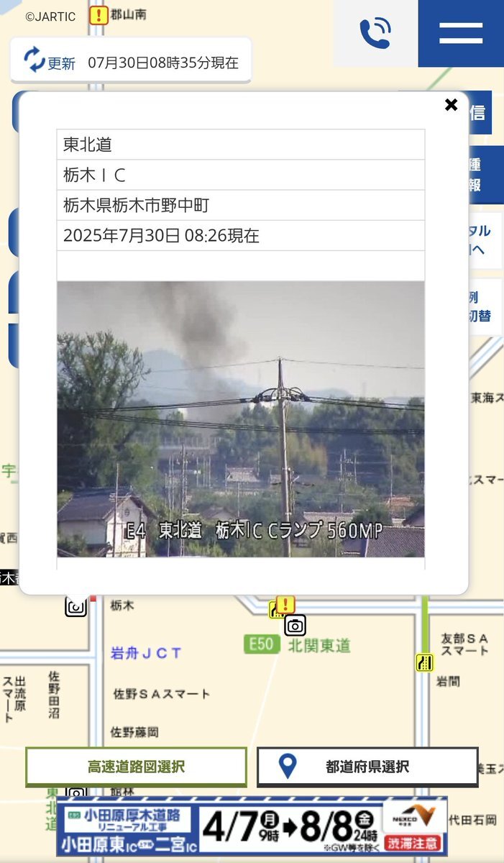Click NEXCO 渋滞注意 logo in banner

(414, 827)
